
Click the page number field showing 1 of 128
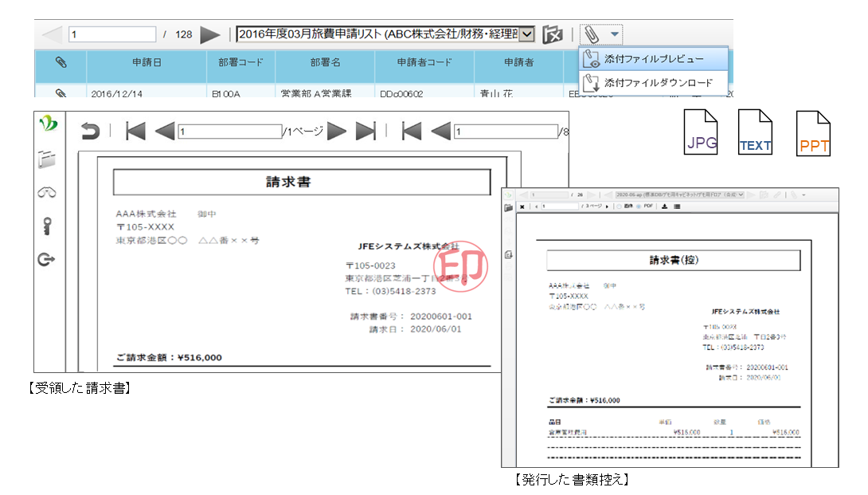111,34
